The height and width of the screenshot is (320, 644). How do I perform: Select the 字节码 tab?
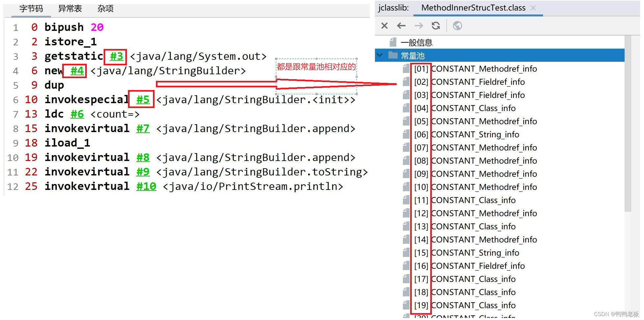[x=31, y=9]
